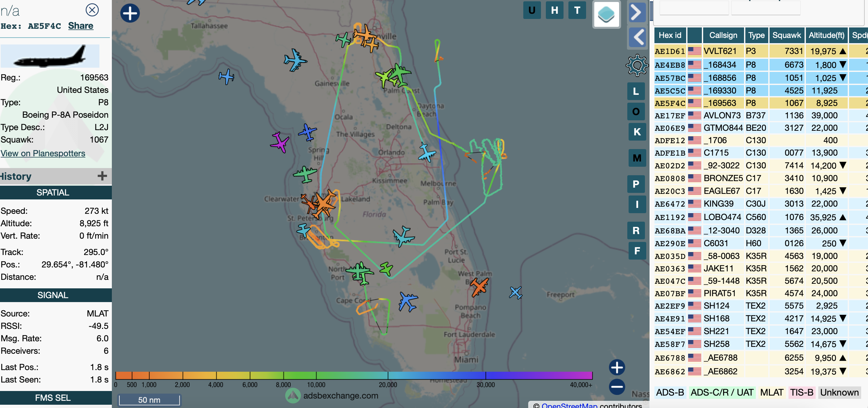
Task: Select the GTMO844 BE20 row
Action: tap(761, 128)
